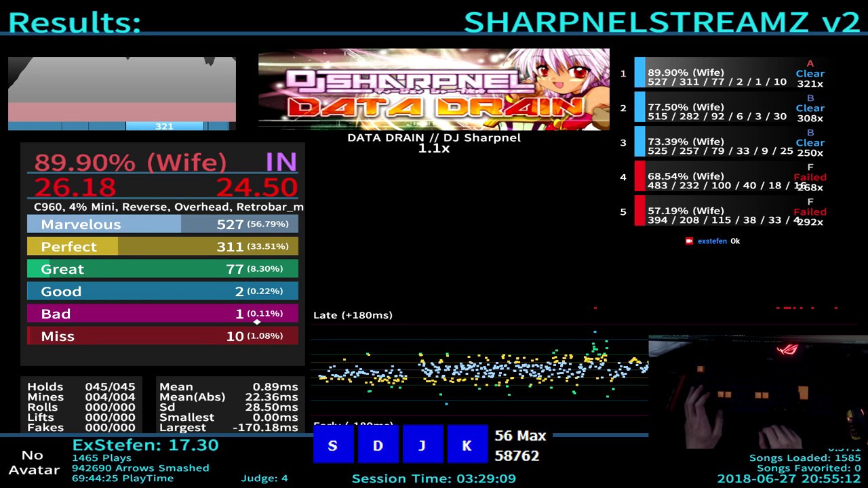The width and height of the screenshot is (868, 488).
Task: Click the 1465 Plays text
Action: click(102, 458)
